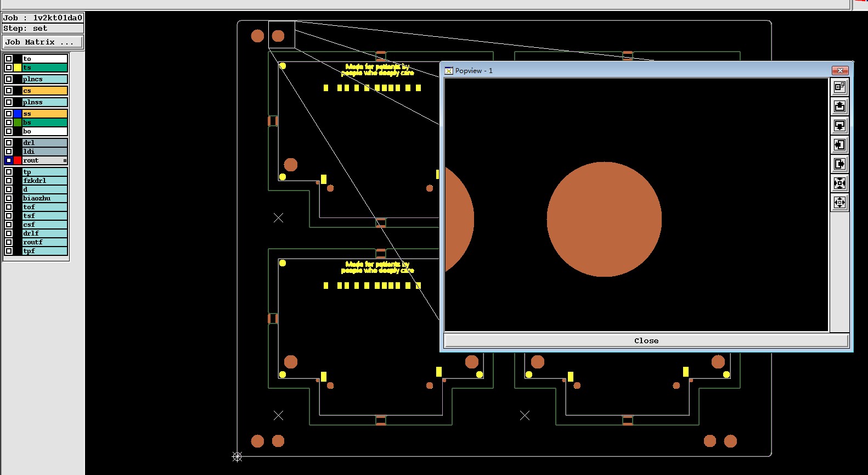Select the 'plncs' layer name
This screenshot has width=868, height=475.
click(x=45, y=79)
